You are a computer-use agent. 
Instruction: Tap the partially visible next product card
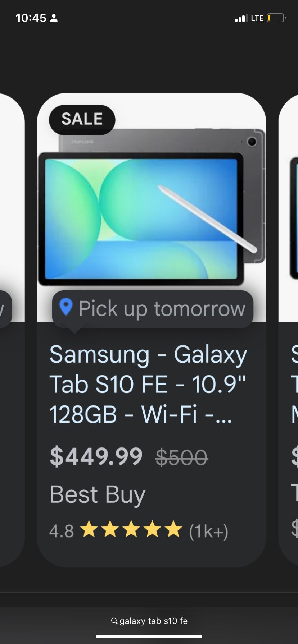point(290,323)
